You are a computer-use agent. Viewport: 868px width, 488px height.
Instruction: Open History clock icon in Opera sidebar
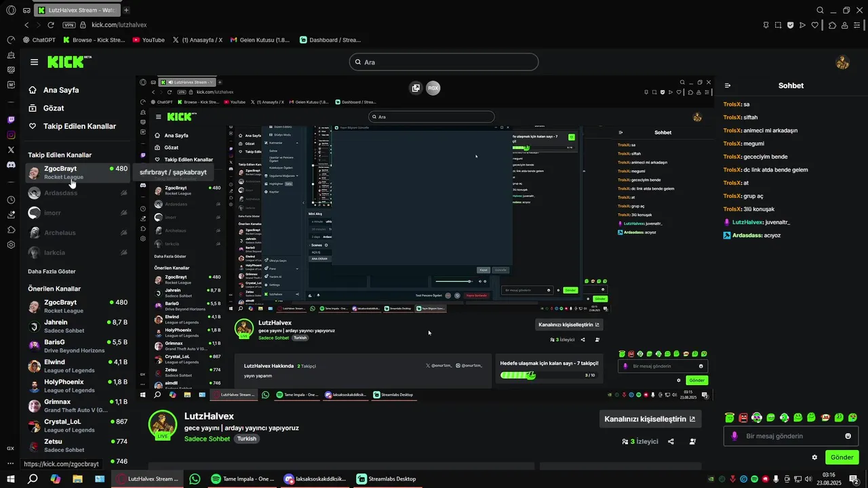click(x=11, y=200)
